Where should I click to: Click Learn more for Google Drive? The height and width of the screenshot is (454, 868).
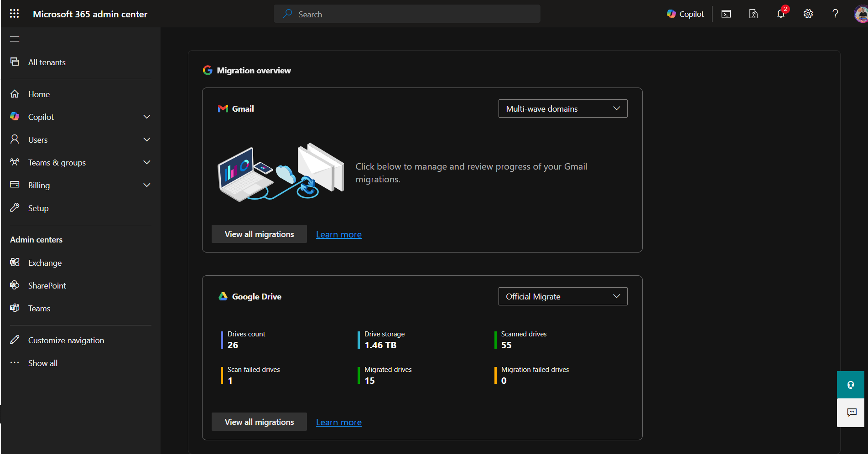point(338,422)
